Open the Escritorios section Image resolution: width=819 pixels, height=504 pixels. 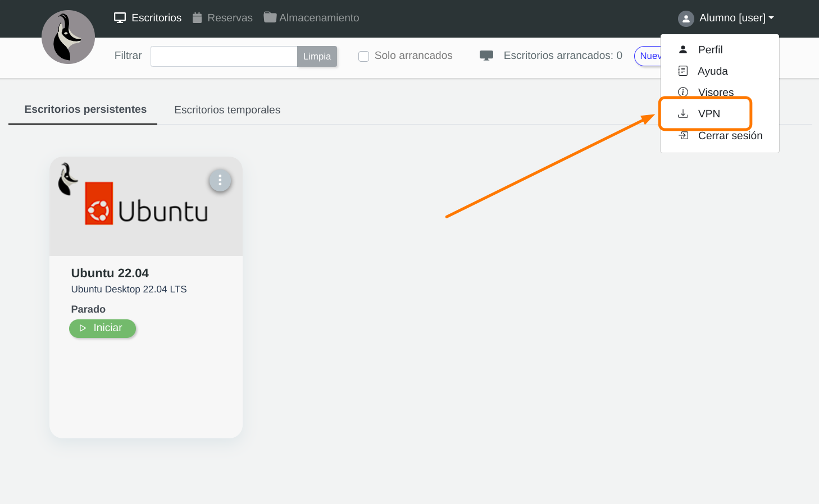pyautogui.click(x=148, y=18)
